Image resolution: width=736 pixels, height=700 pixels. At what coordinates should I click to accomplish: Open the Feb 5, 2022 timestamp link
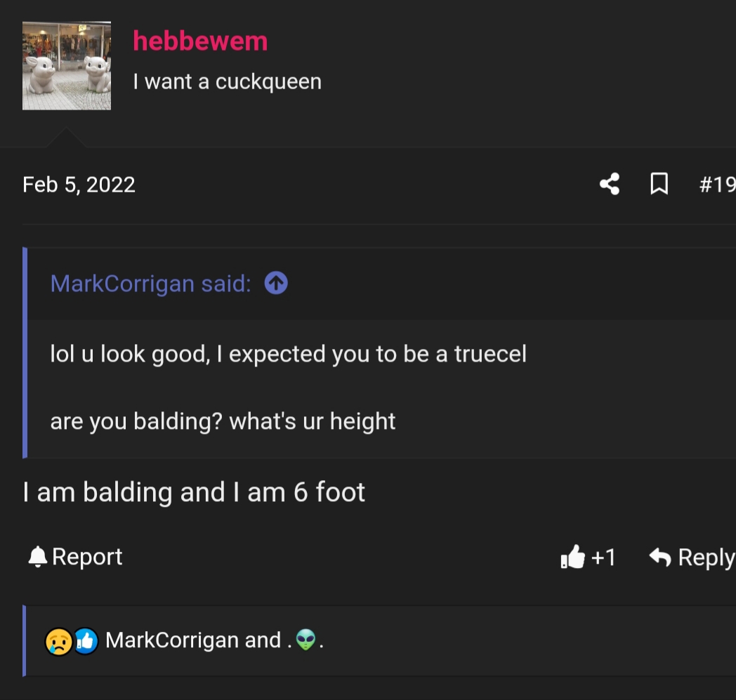tap(79, 185)
